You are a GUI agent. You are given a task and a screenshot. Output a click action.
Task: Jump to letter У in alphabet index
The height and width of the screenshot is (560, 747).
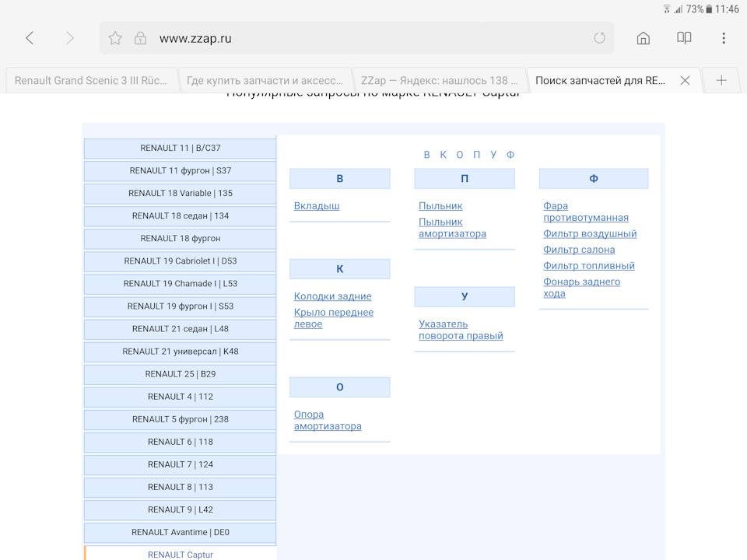(493, 155)
